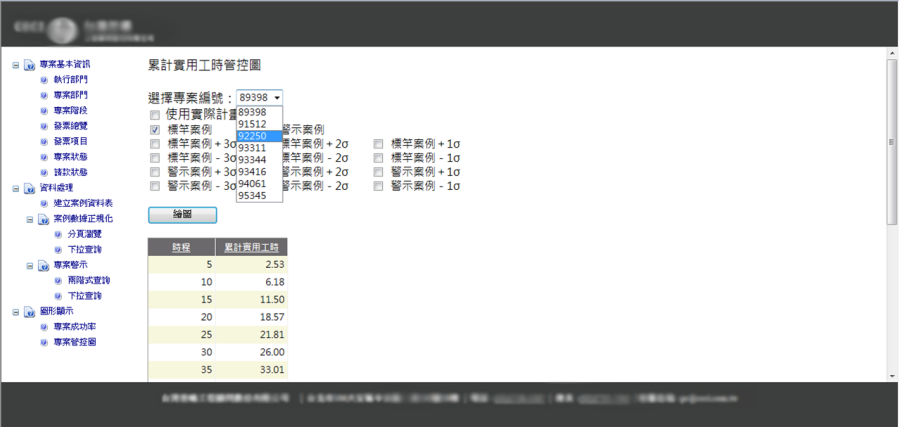Click the bullet icon next to 請款狀態
The width and height of the screenshot is (900, 427).
[44, 172]
